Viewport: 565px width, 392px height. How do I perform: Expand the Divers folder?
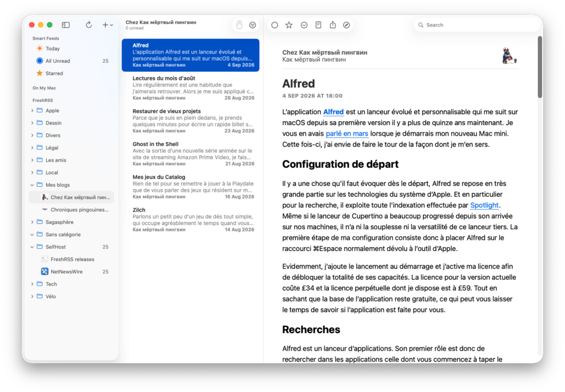32,135
